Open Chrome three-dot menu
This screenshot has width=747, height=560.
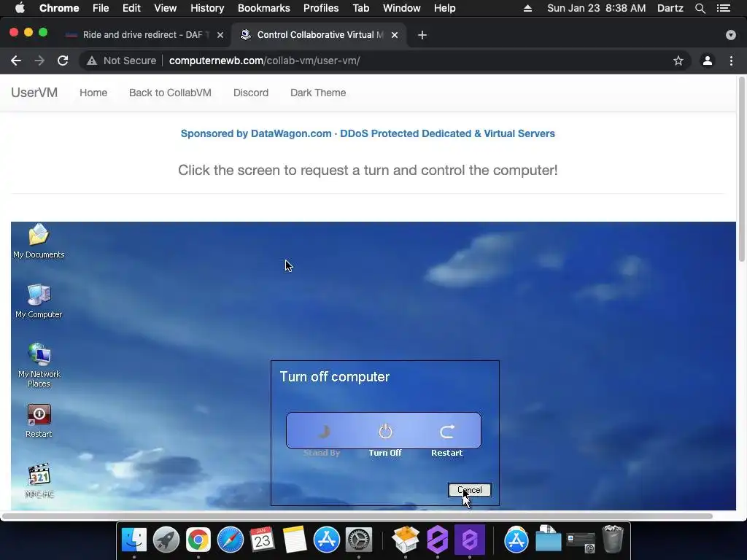tap(731, 61)
